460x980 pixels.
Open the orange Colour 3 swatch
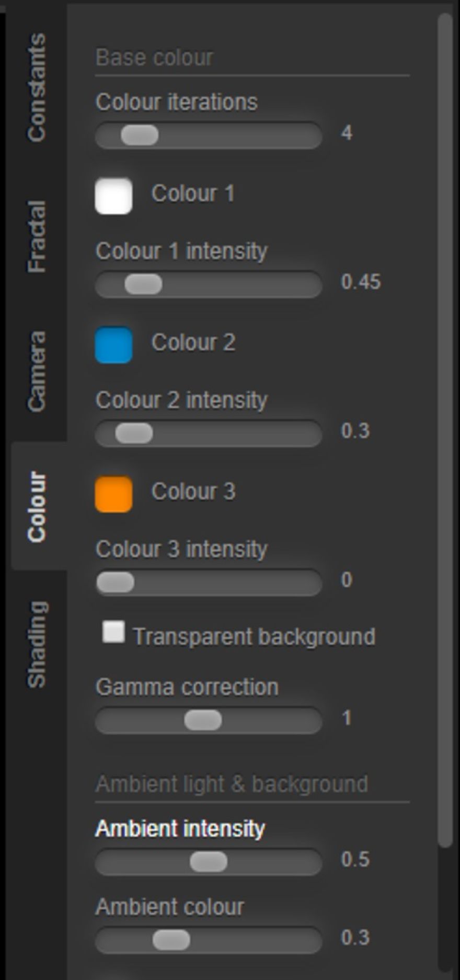click(x=113, y=494)
